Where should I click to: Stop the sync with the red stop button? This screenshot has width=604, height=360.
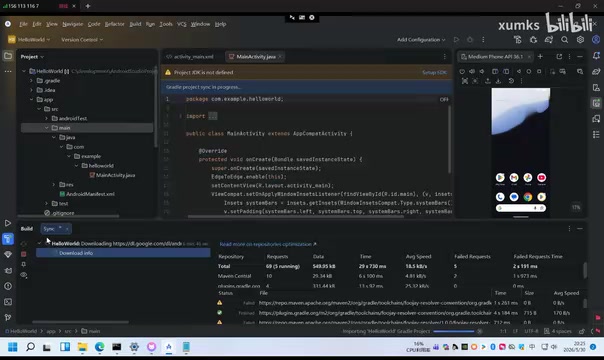pyautogui.click(x=23, y=254)
